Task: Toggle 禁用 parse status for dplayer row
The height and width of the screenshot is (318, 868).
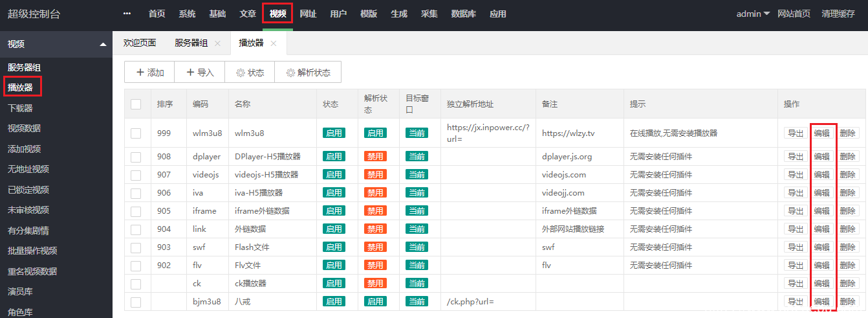Action: tap(375, 157)
